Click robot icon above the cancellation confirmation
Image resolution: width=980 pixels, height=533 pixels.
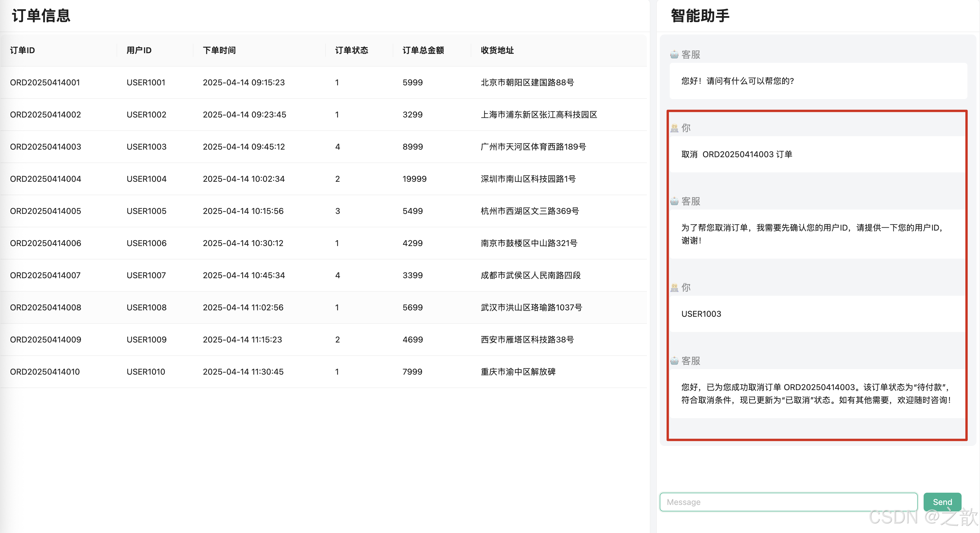tap(674, 361)
